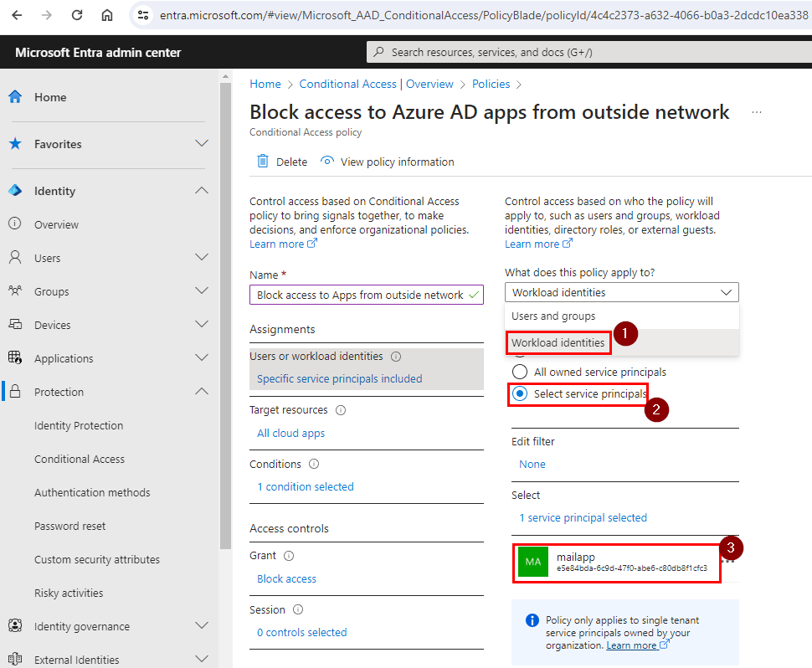Click the Home icon in sidebar
Screen dimensions: 812x668
[x=15, y=97]
